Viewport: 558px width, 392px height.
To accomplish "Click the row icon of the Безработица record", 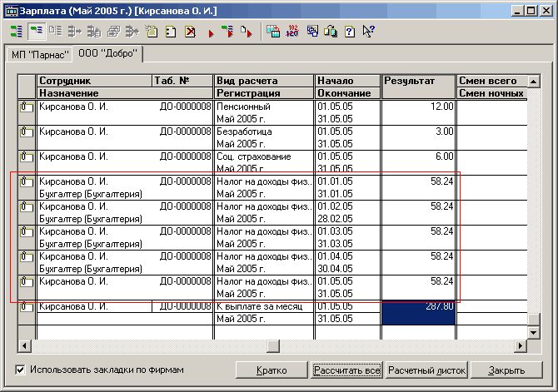I will coord(27,131).
